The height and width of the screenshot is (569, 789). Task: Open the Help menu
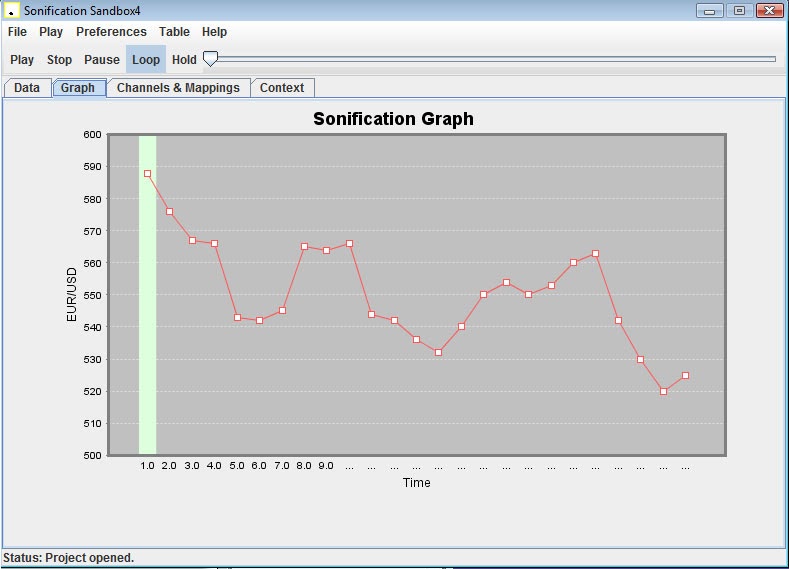coord(214,32)
